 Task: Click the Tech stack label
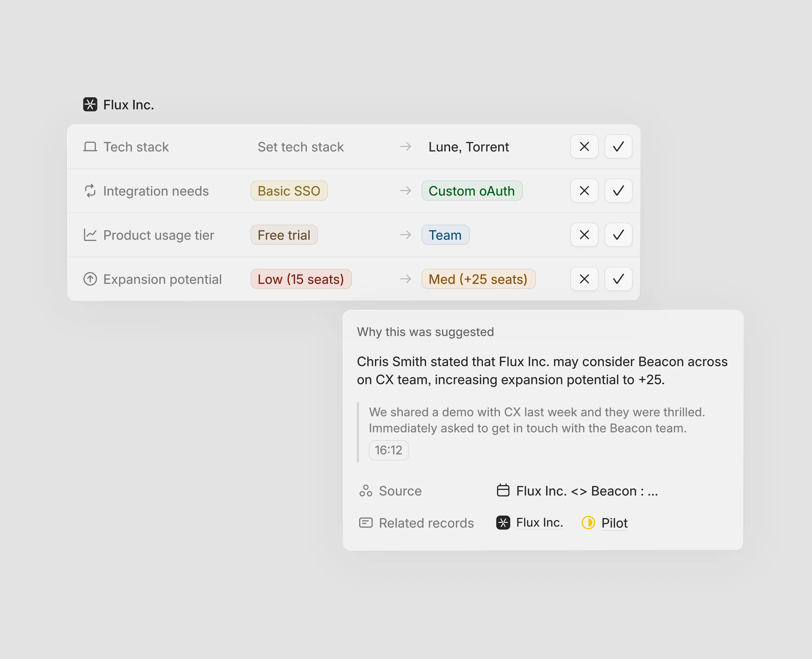coord(136,147)
